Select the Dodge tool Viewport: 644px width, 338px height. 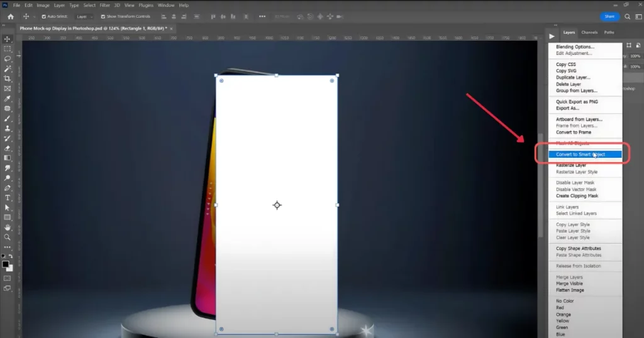8,178
